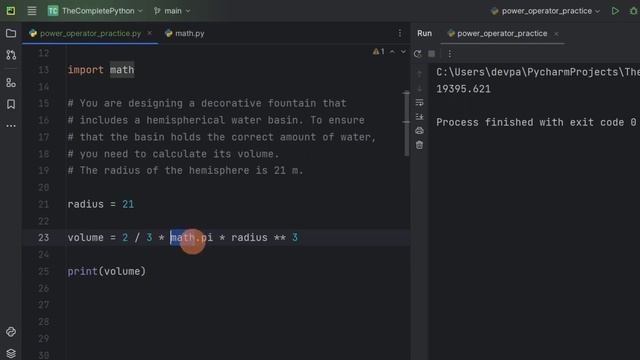Stop the running process
The width and height of the screenshot is (640, 360).
coord(431,54)
